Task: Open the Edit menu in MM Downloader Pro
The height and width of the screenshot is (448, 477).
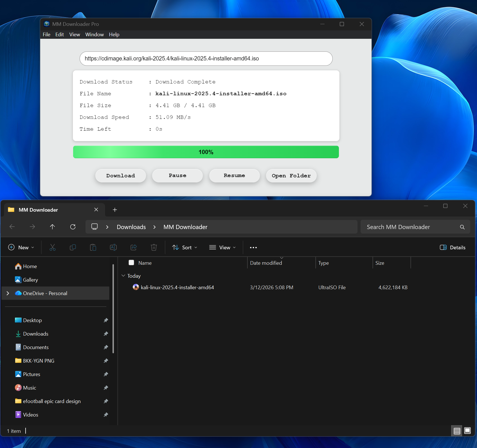Action: 59,35
